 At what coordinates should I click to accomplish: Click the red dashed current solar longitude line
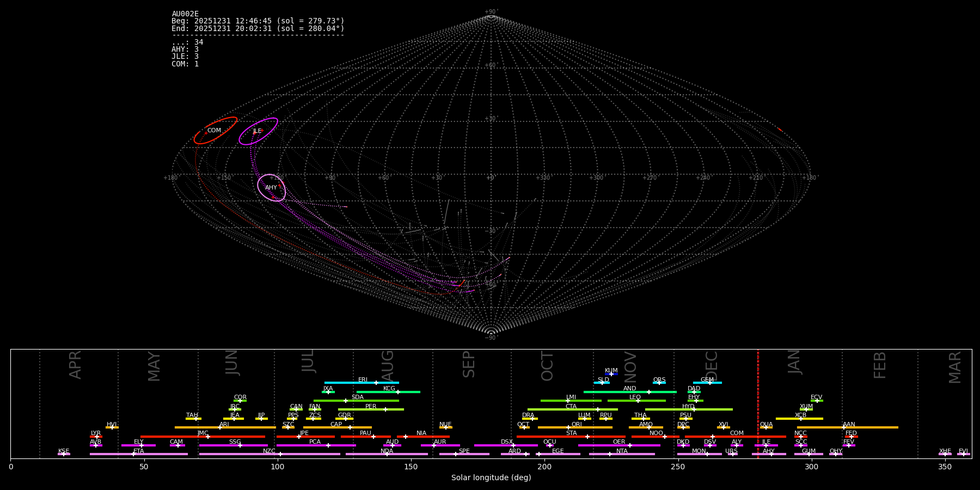click(758, 403)
